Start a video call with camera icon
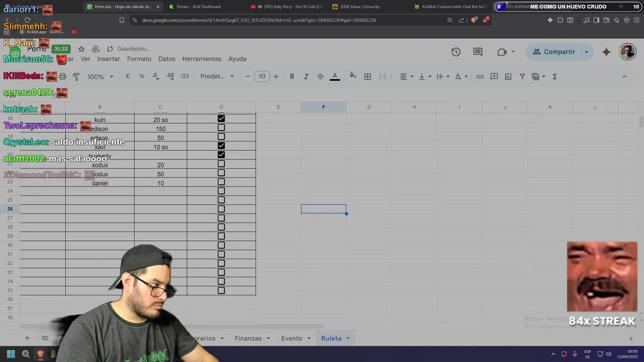Image resolution: width=644 pixels, height=362 pixels. pyautogui.click(x=502, y=52)
